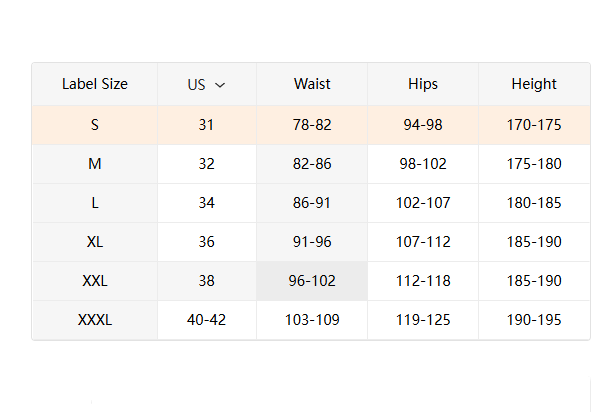
Task: Click the Label Size column header
Action: (95, 84)
